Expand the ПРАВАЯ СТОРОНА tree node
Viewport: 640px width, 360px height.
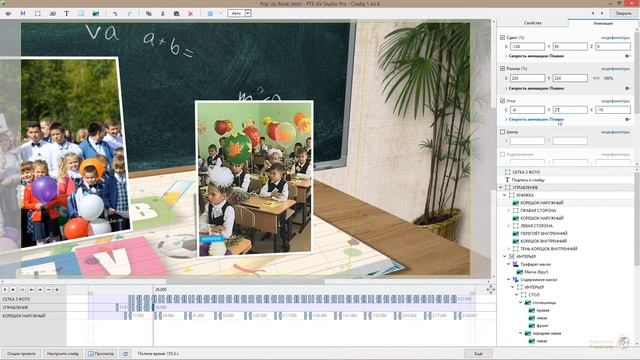509,211
